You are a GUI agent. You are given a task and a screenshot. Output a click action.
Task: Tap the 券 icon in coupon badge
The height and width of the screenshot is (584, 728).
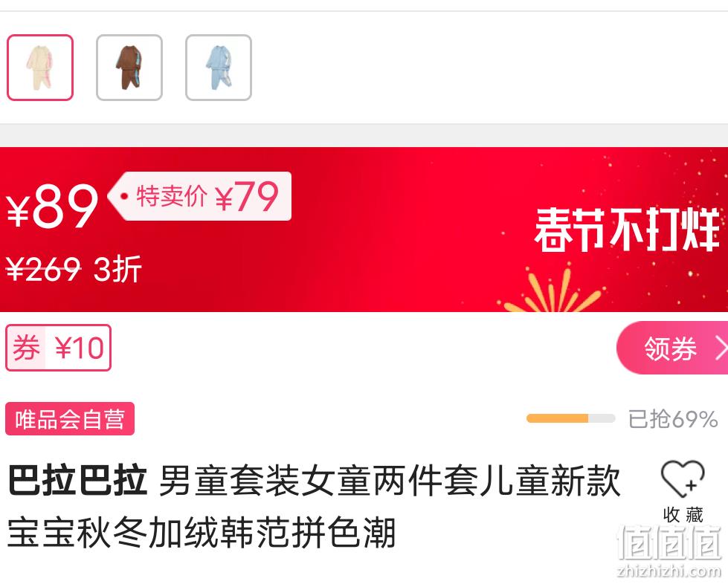tap(26, 348)
